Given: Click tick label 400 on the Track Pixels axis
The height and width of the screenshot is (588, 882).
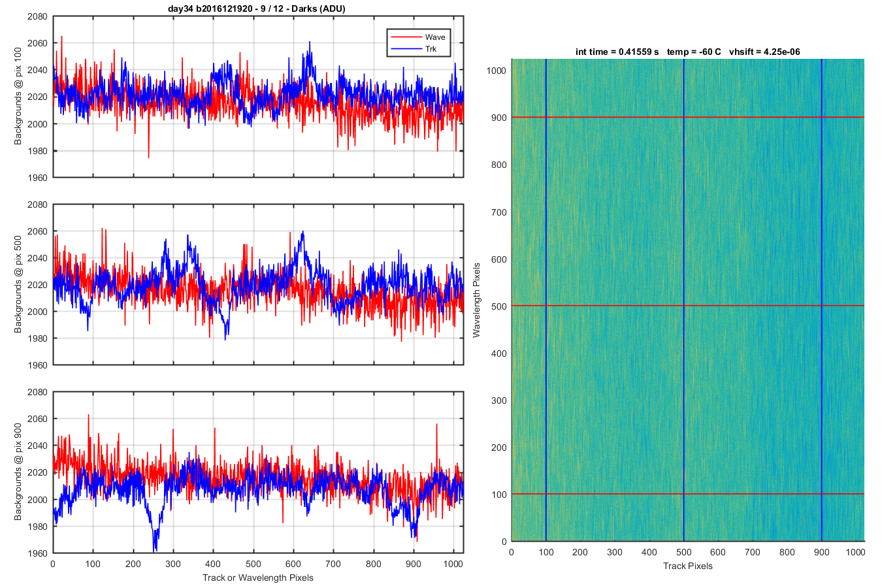Looking at the screenshot, I should pos(649,552).
